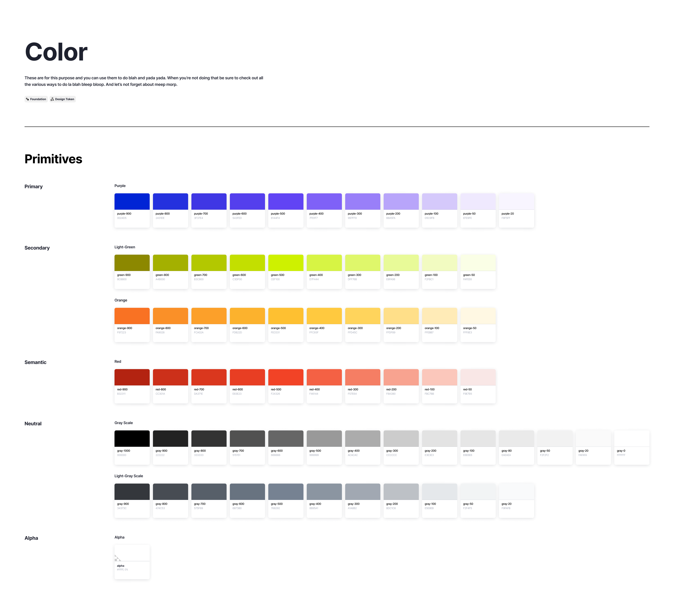This screenshot has height=616, width=674.
Task: Click the Primitives section heading
Action: pos(53,159)
